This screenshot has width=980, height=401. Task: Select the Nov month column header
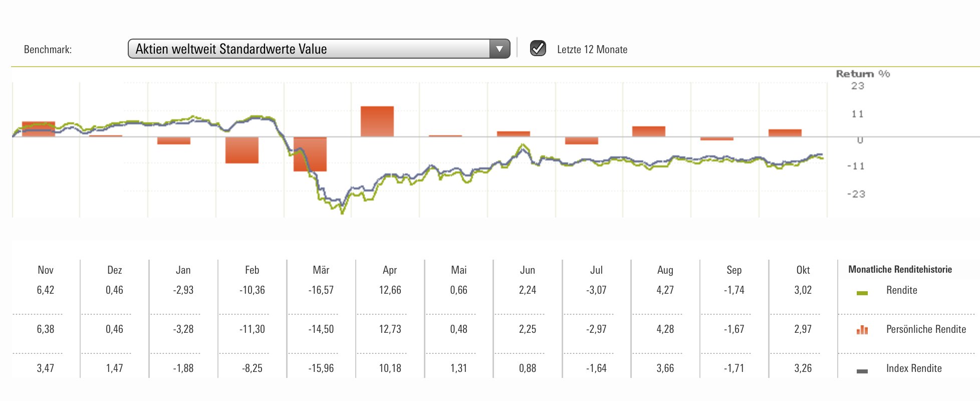point(45,270)
